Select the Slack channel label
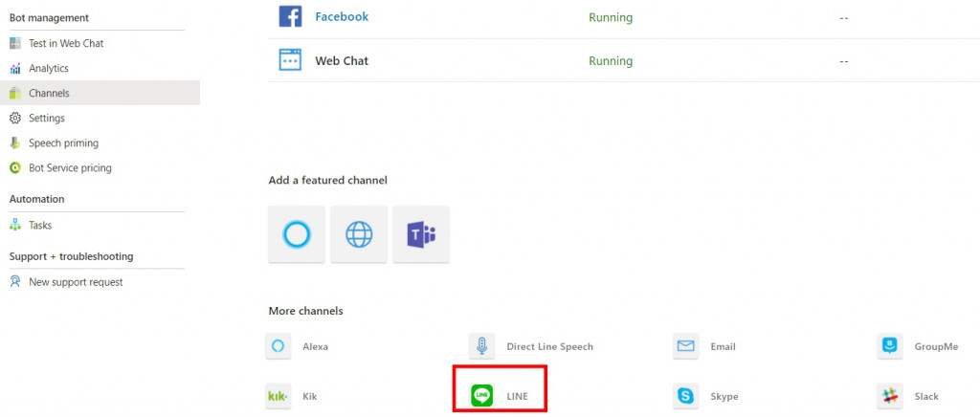980x417 pixels. pyautogui.click(x=926, y=396)
